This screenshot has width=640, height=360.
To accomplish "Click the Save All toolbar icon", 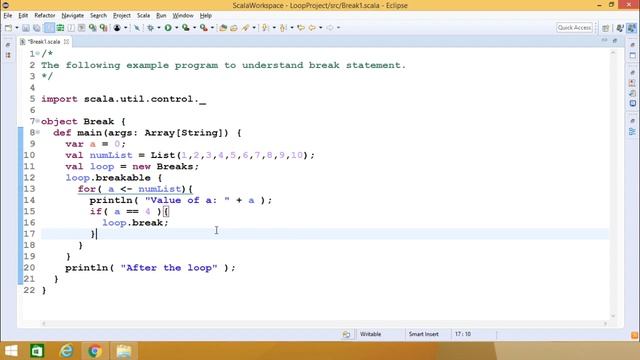I will [37, 28].
